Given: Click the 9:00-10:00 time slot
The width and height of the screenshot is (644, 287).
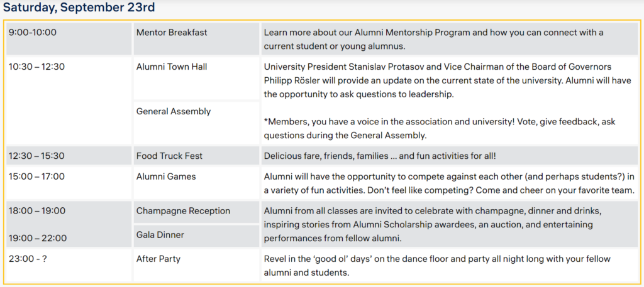Looking at the screenshot, I should (x=69, y=38).
